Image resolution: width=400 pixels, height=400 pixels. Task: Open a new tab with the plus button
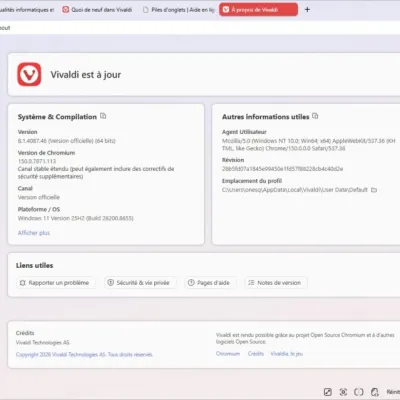coord(307,10)
